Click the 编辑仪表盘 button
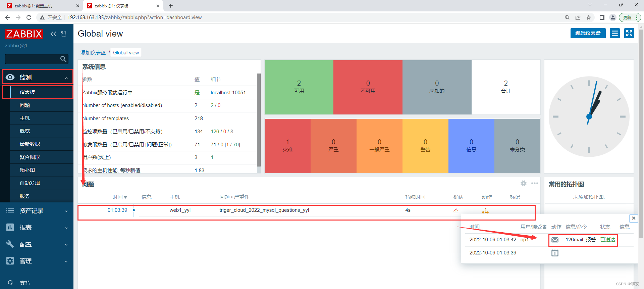Image resolution: width=644 pixels, height=289 pixels. tap(588, 33)
